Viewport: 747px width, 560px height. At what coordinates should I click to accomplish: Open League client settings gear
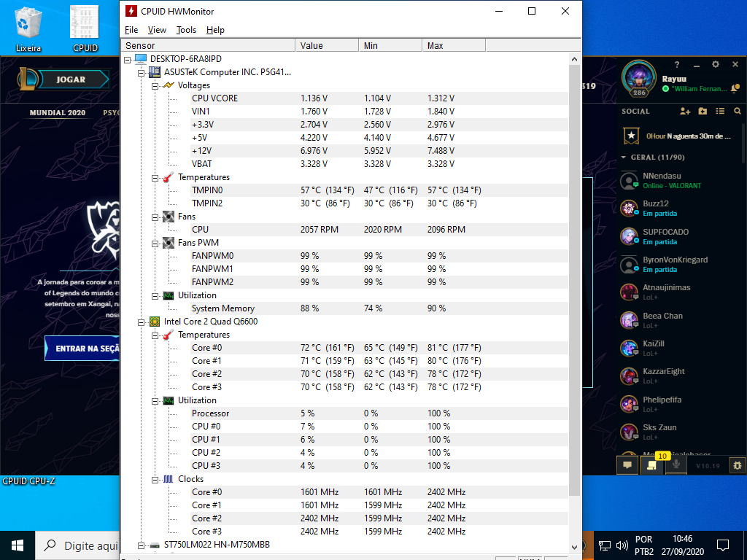[x=715, y=64]
